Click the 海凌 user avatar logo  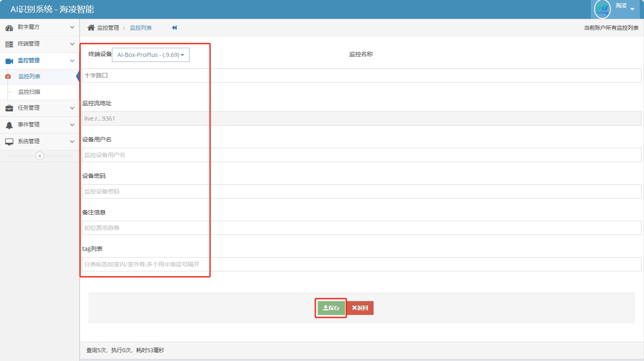tap(602, 8)
